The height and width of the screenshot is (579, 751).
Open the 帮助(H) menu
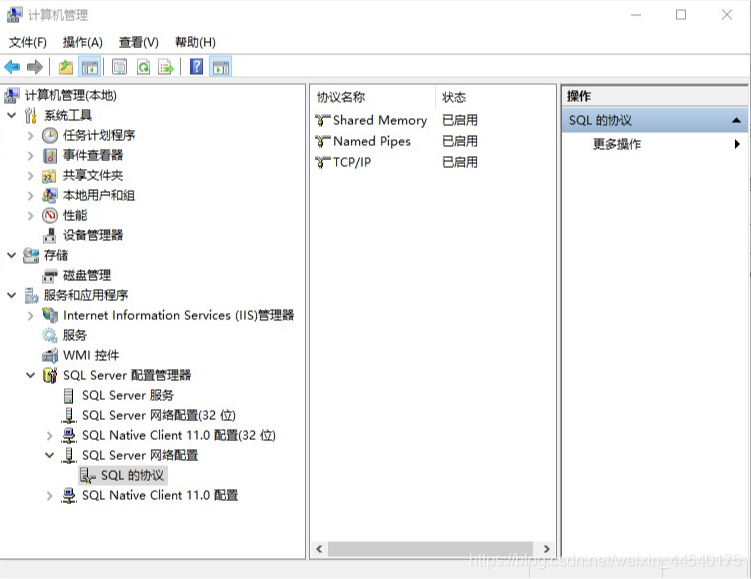click(195, 42)
